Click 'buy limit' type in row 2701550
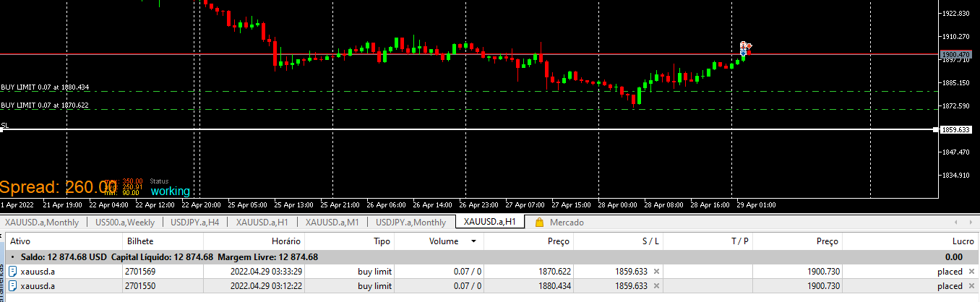The width and height of the screenshot is (980, 302). pos(374,286)
